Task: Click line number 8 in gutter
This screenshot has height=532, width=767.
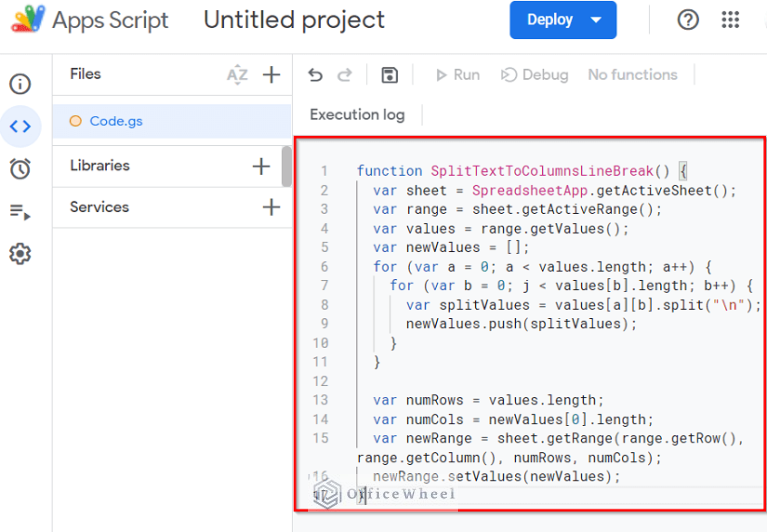Action: click(x=324, y=305)
